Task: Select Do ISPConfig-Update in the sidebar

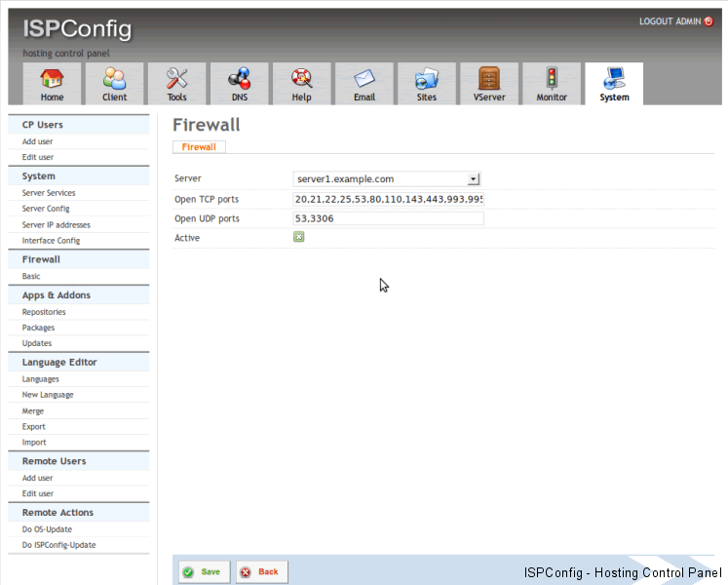Action: (58, 545)
